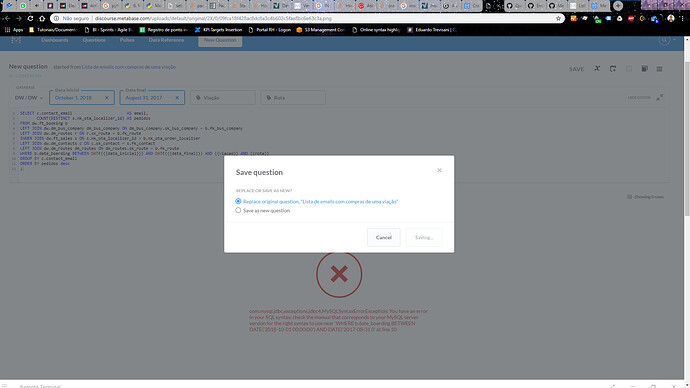Open a new browser tab with plus
The height and width of the screenshot is (388, 690).
click(618, 6)
